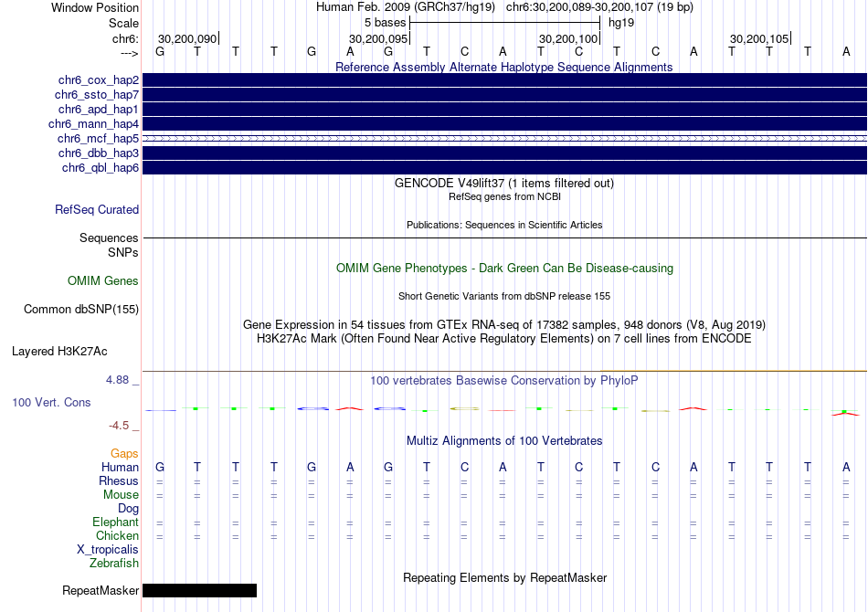Click Repeating Elements by RepeatMasker title
This screenshot has width=868, height=612.
[504, 577]
